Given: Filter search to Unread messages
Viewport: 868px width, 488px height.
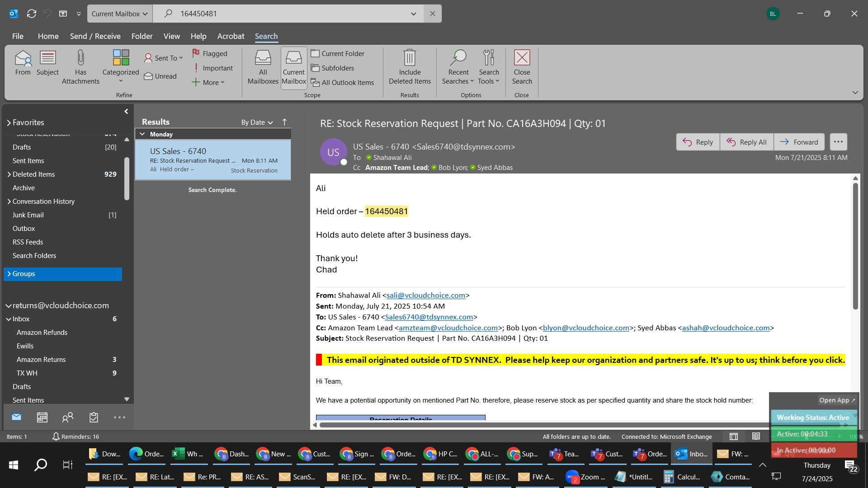Looking at the screenshot, I should pyautogui.click(x=160, y=76).
